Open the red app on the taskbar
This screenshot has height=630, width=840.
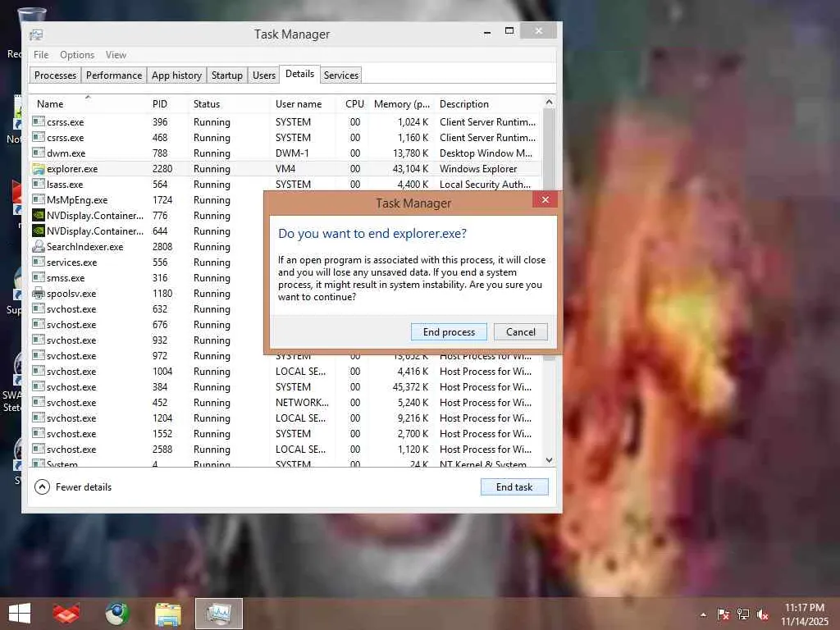click(66, 614)
